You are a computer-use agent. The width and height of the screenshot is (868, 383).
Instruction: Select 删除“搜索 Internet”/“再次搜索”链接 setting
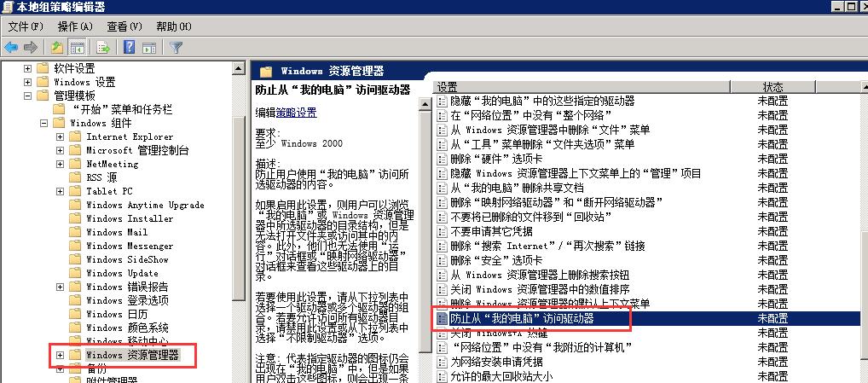(547, 246)
